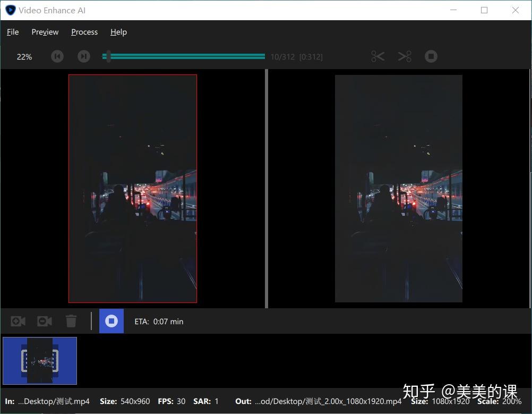The image size is (532, 414).
Task: Open the Help menu
Action: point(118,32)
